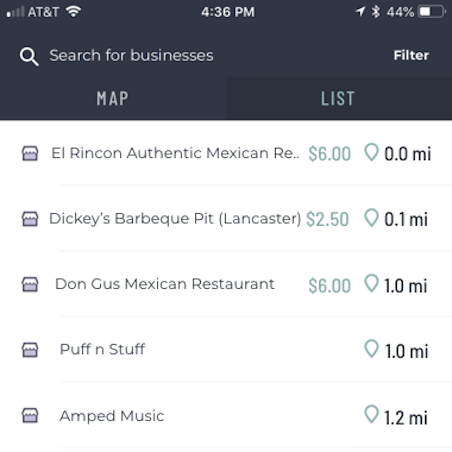The width and height of the screenshot is (452, 452).
Task: Tap the location pin next to 0.0 mi
Action: click(371, 152)
